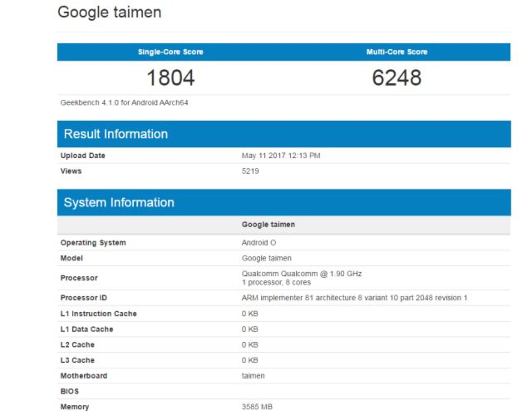Viewport: 532px width, 411px height.
Task: Click the taimen motherboard value
Action: point(253,376)
